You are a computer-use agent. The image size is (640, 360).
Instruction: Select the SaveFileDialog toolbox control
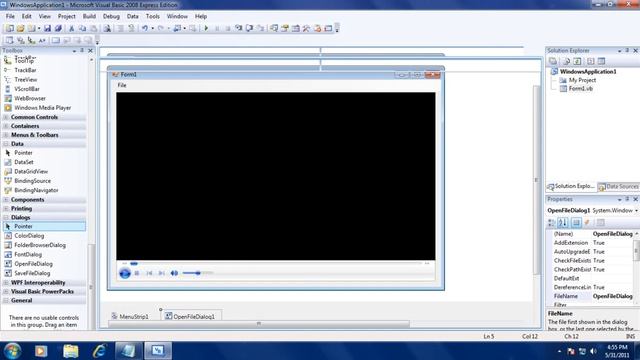pyautogui.click(x=32, y=273)
